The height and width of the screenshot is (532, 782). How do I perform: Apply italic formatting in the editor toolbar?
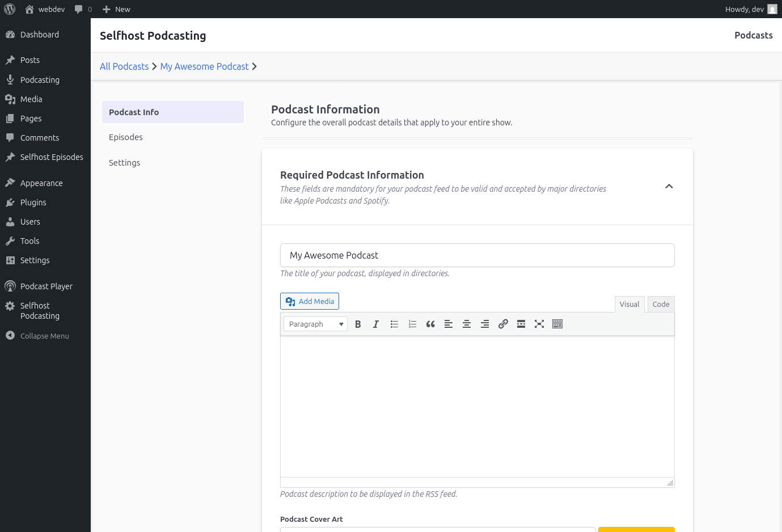point(376,324)
